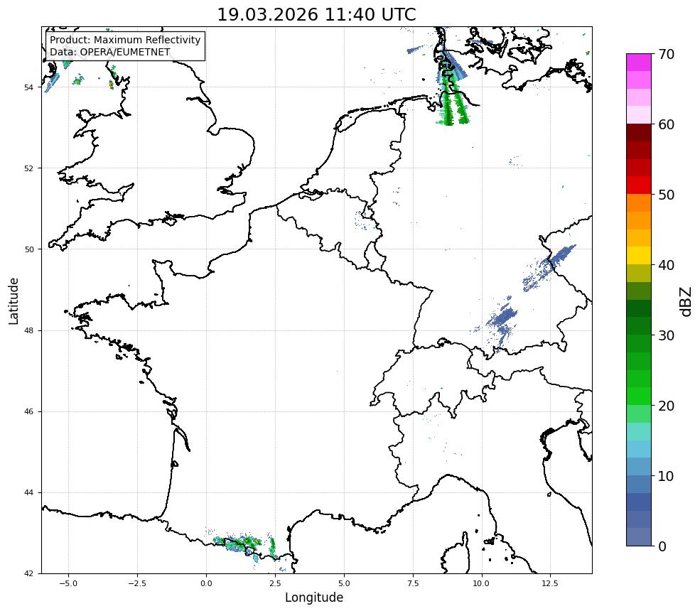Click the longitude tick label 2.5

(275, 583)
